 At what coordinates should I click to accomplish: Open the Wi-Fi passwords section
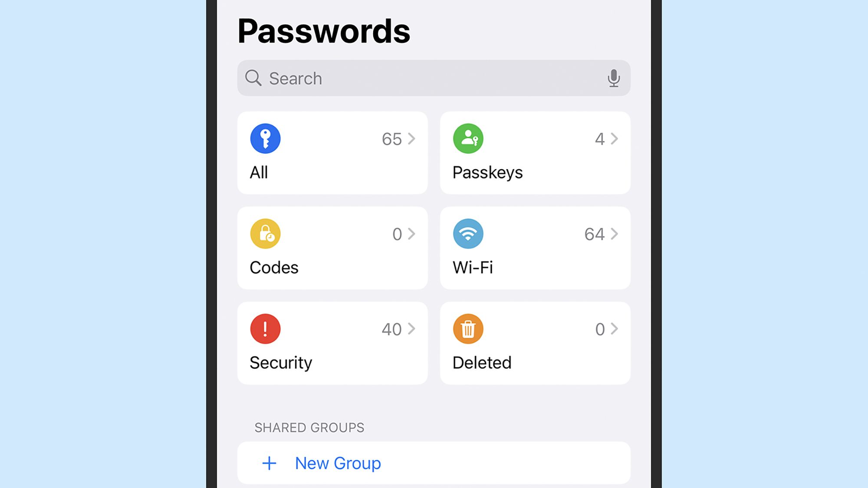pos(535,247)
